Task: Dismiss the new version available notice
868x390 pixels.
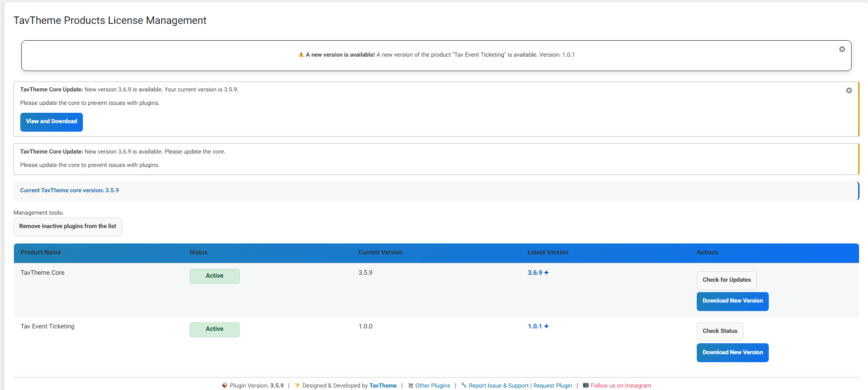Action: point(842,49)
